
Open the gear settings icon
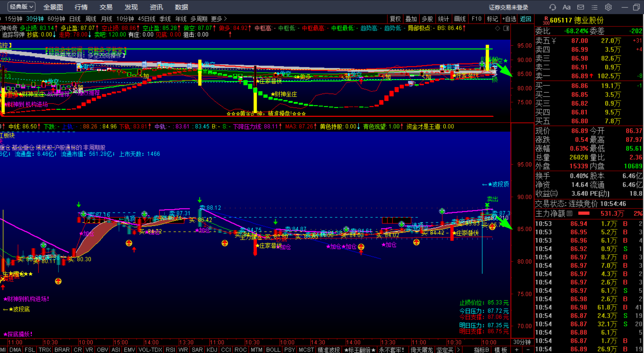point(608,7)
